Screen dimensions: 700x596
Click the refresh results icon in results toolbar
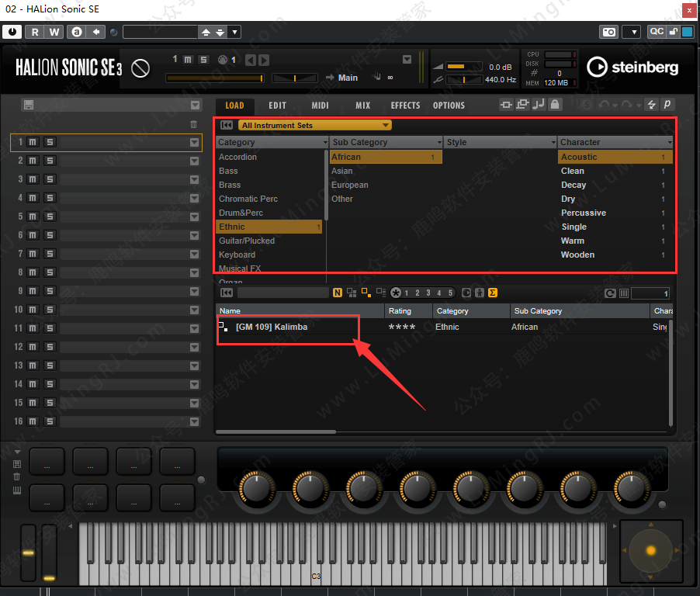pyautogui.click(x=610, y=293)
